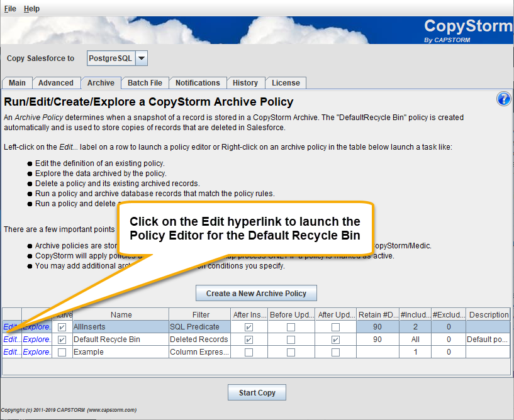Click the Before Upd... column header
Screen dimensions: 514x420
291,314
